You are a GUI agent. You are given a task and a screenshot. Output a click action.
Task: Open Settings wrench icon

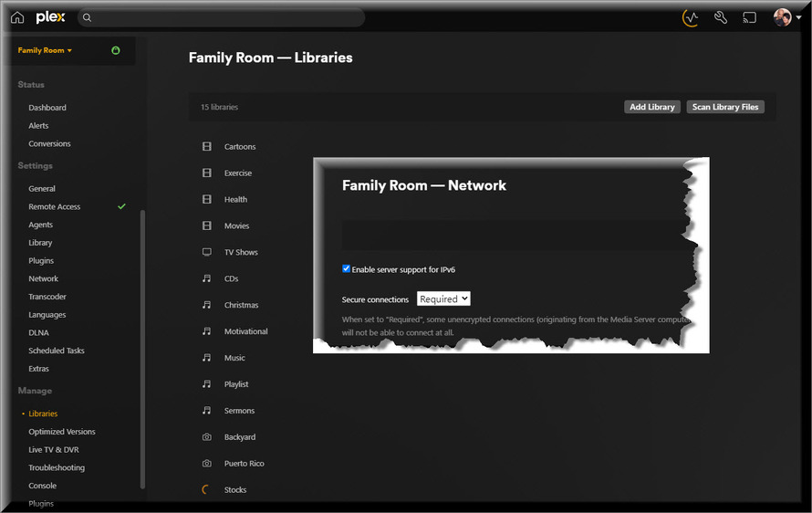pyautogui.click(x=721, y=18)
